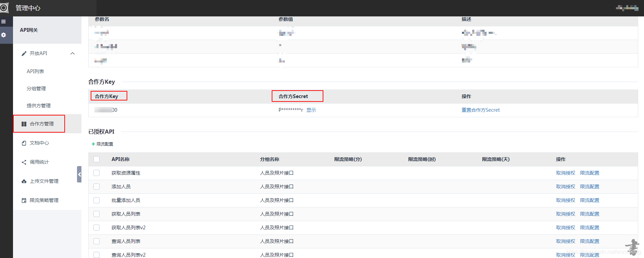The image size is (644, 258).
Task: Click 取消授权 for 获取人员列表v2
Action: (x=565, y=228)
